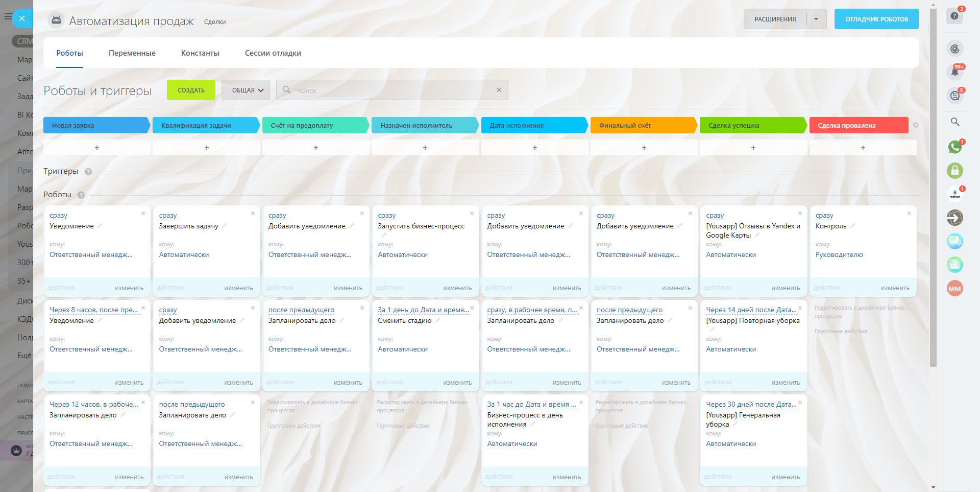Click изменить on the Контроль robot
This screenshot has width=980, height=492.
click(x=895, y=288)
